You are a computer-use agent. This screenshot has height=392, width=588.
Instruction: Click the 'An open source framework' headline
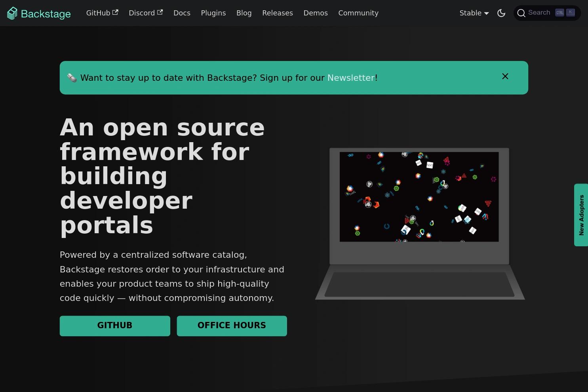(x=162, y=176)
